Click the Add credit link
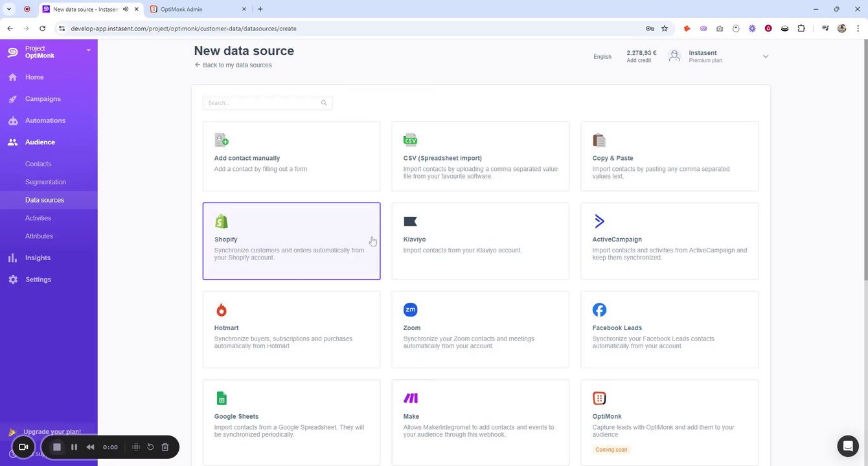 [x=639, y=61]
